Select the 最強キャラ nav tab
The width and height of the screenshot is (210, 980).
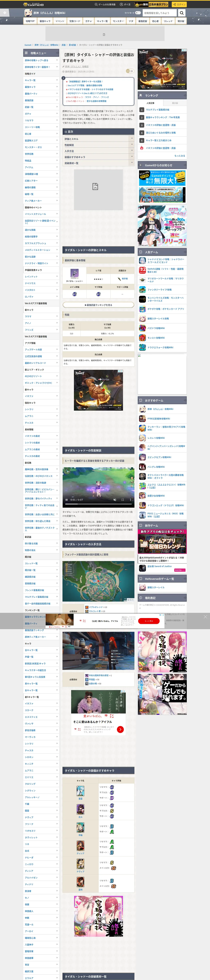coord(45,21)
